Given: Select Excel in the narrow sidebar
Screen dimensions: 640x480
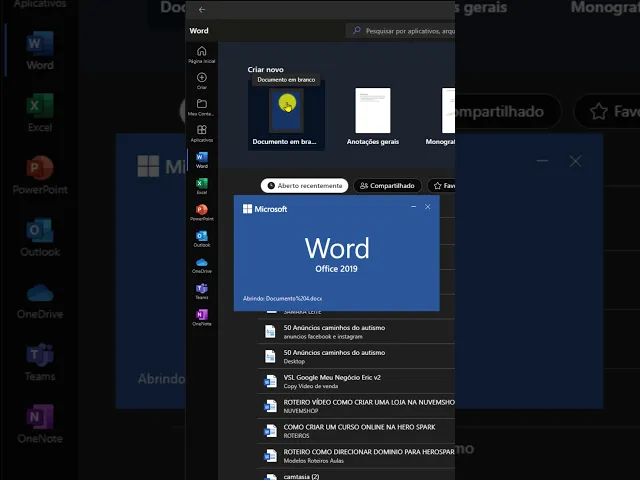Looking at the screenshot, I should click(x=202, y=186).
